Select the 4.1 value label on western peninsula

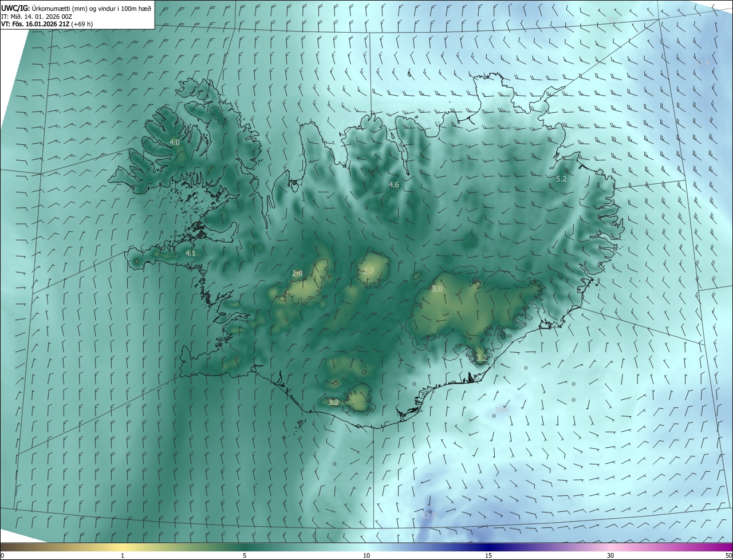click(x=191, y=253)
